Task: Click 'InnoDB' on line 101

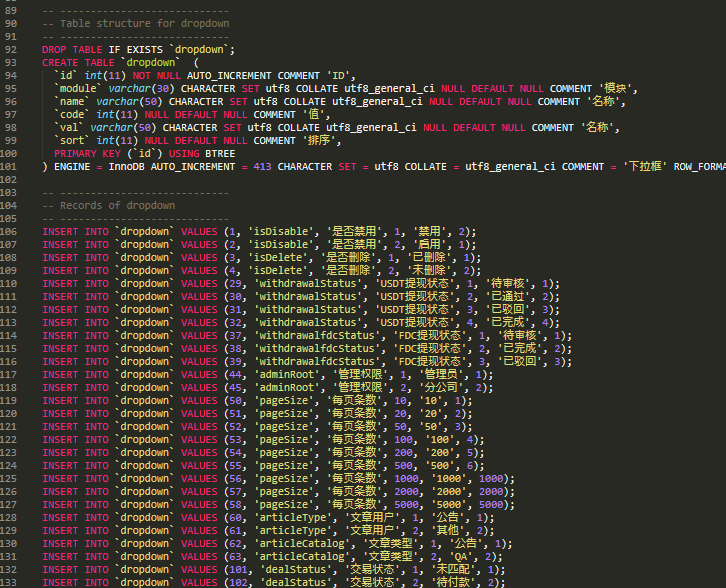Action: click(126, 167)
